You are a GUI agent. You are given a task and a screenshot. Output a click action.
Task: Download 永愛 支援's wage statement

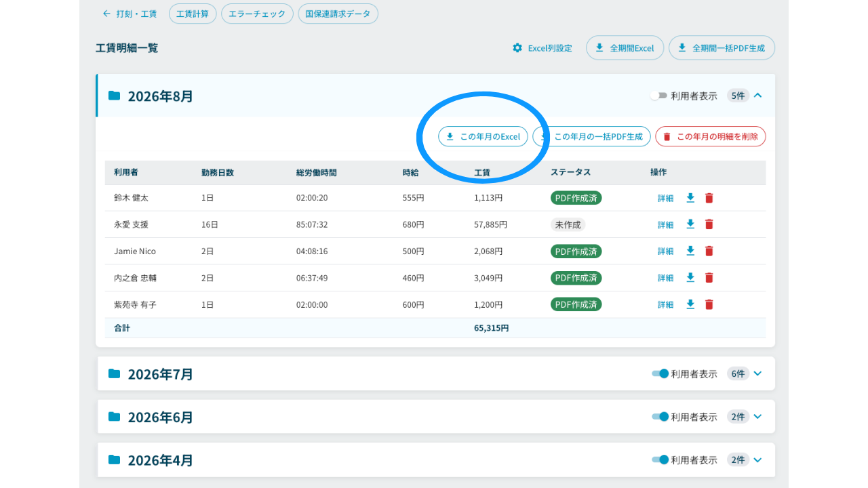pos(690,224)
